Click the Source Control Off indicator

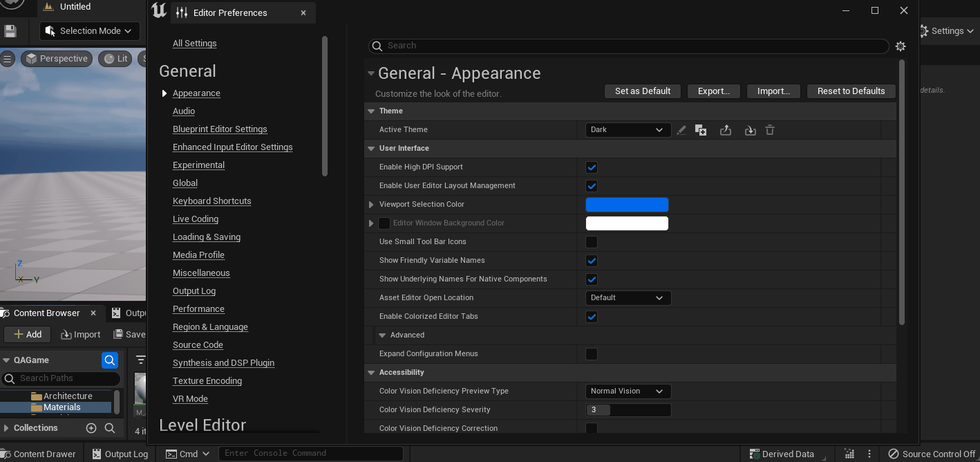[931, 454]
